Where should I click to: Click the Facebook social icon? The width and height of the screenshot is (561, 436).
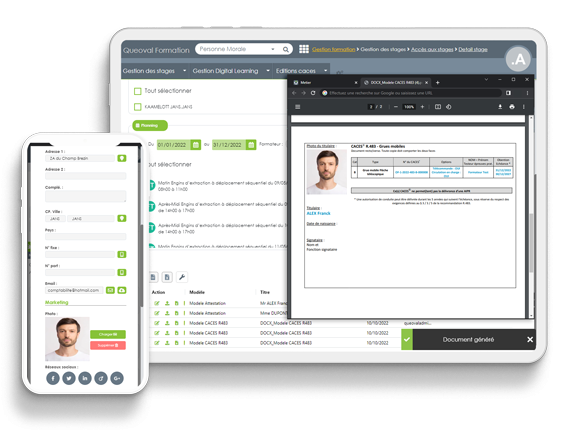pos(53,378)
